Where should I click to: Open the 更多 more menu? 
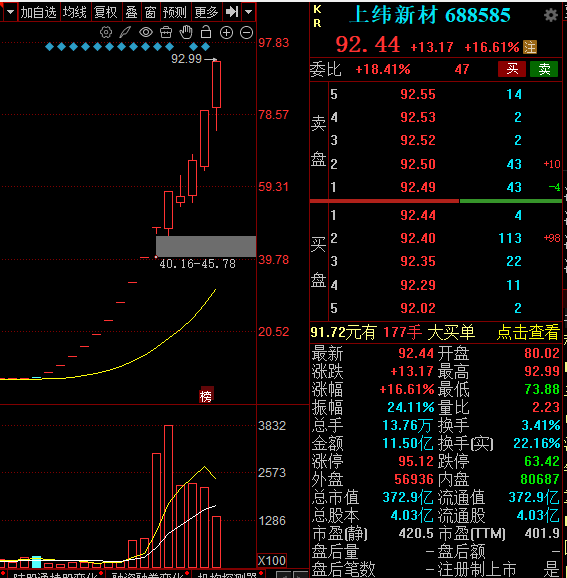coord(206,12)
